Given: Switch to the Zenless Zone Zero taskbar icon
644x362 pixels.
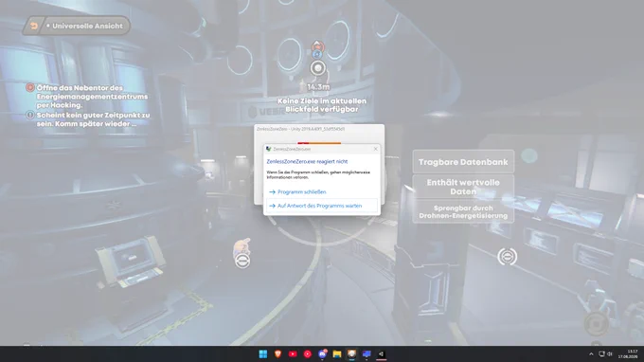Looking at the screenshot, I should click(352, 353).
